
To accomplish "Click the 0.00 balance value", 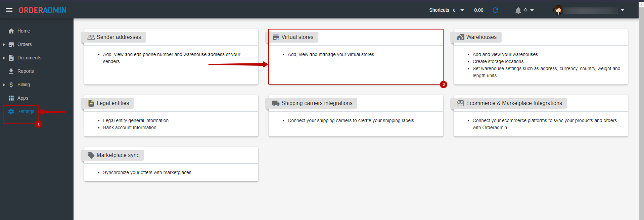I will tap(479, 10).
